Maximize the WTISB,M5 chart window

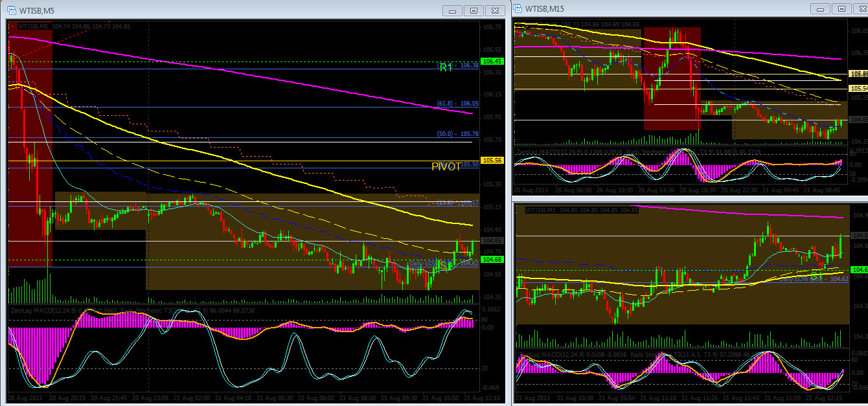coord(474,10)
